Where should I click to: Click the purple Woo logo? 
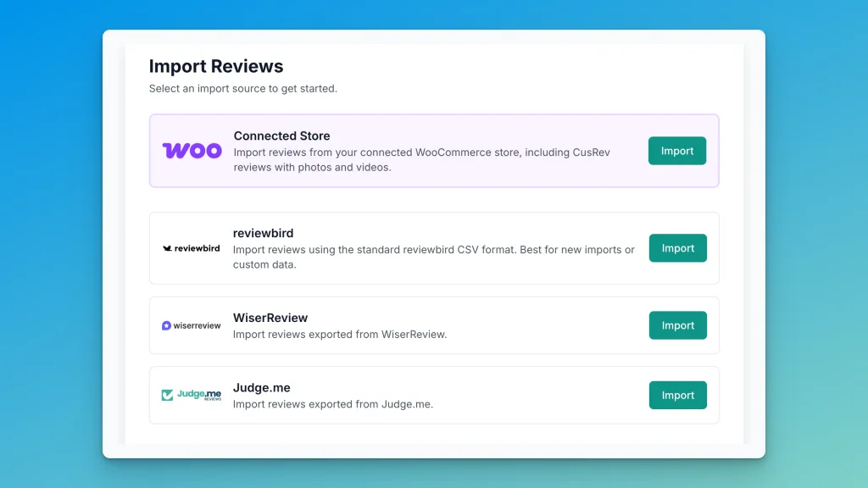[192, 151]
